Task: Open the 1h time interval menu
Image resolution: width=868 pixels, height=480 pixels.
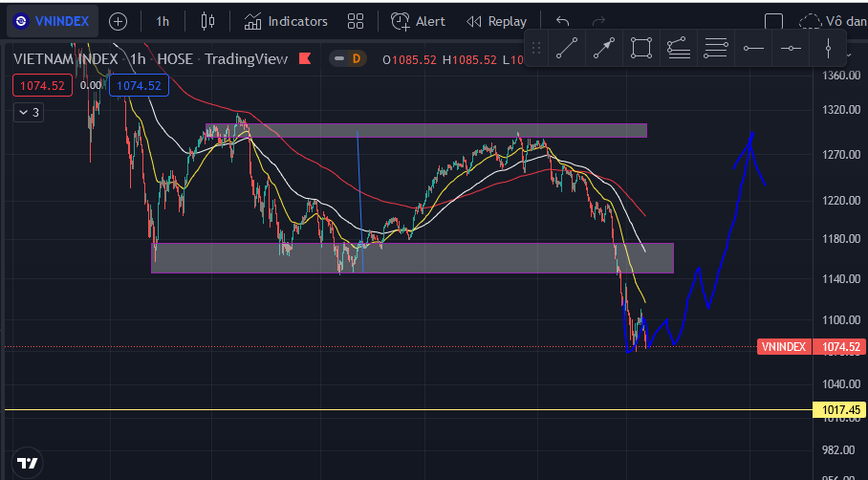Action: pos(163,22)
